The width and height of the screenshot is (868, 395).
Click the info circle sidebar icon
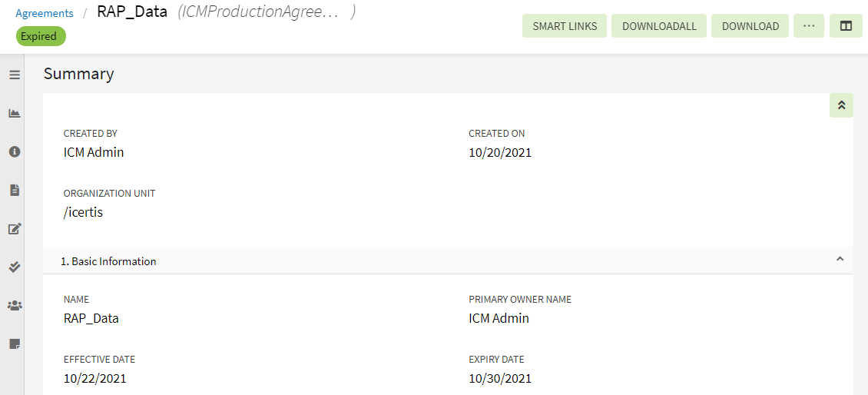point(14,151)
